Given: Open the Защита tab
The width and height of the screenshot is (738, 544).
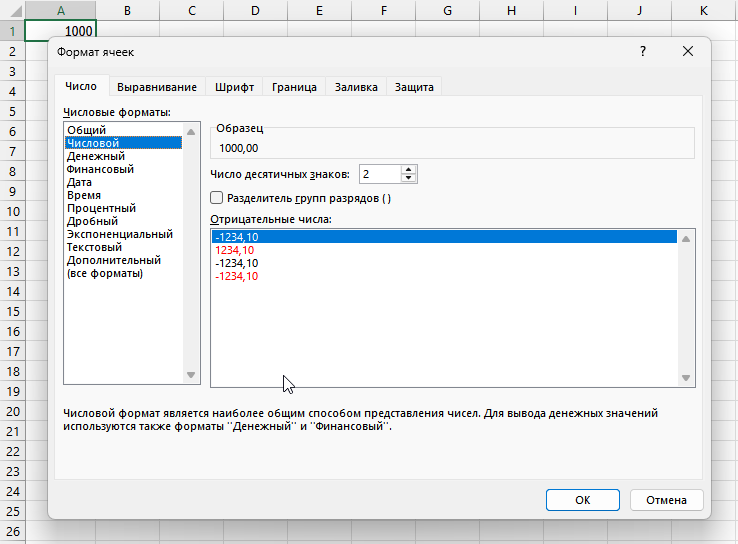Looking at the screenshot, I should (414, 87).
